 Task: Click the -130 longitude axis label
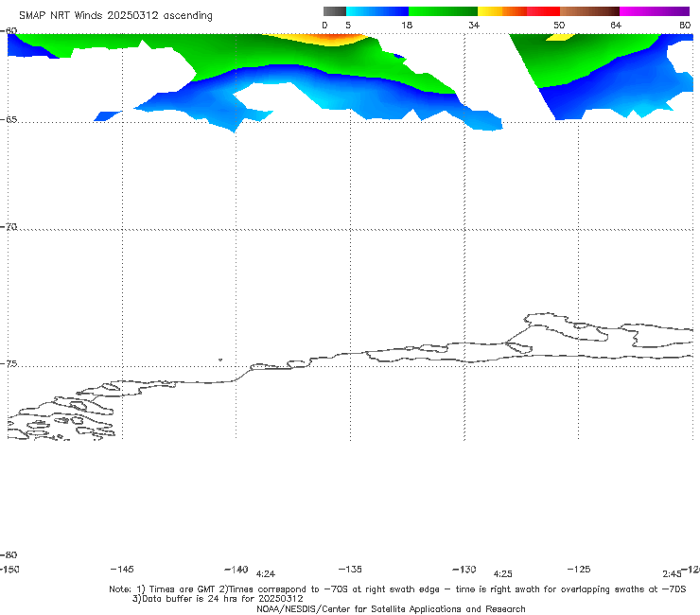[x=464, y=570]
